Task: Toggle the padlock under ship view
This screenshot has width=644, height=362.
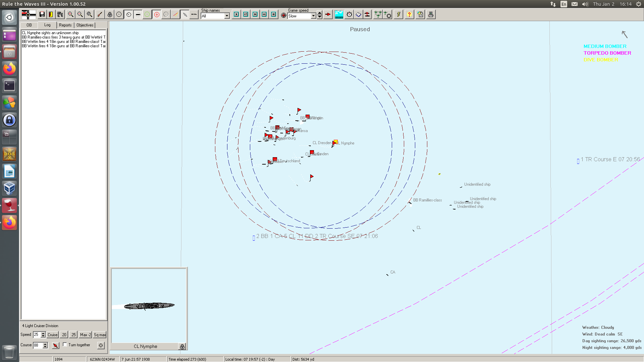Action: (x=182, y=347)
